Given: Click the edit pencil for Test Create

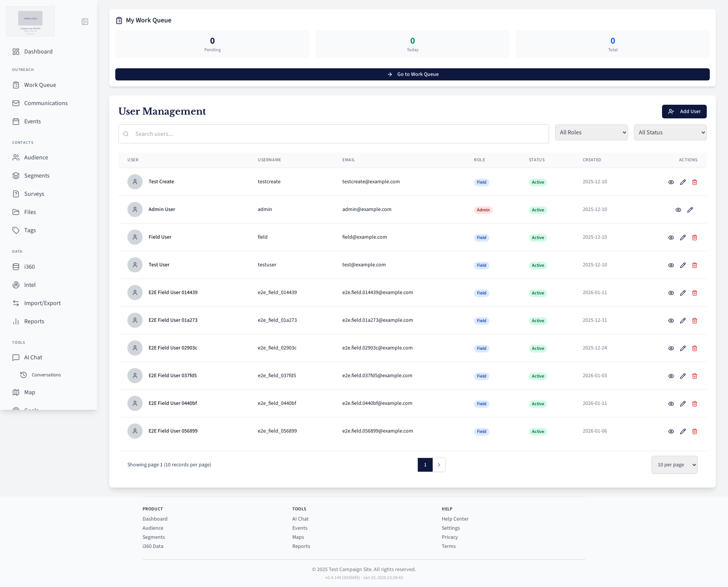Looking at the screenshot, I should click(x=683, y=182).
